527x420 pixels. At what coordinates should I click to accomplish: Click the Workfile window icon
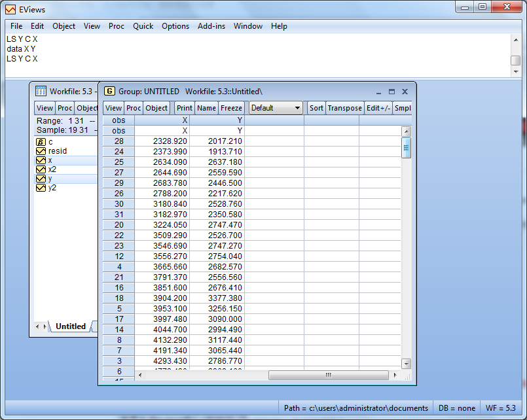click(41, 92)
